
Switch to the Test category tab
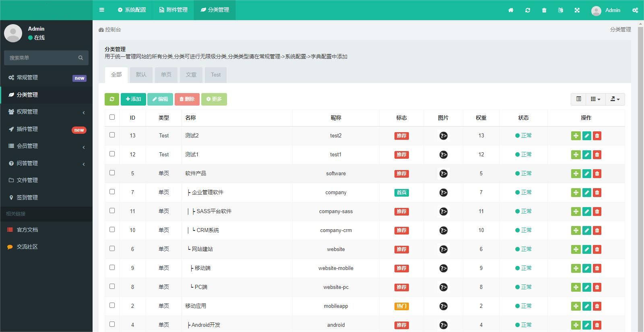pos(216,75)
